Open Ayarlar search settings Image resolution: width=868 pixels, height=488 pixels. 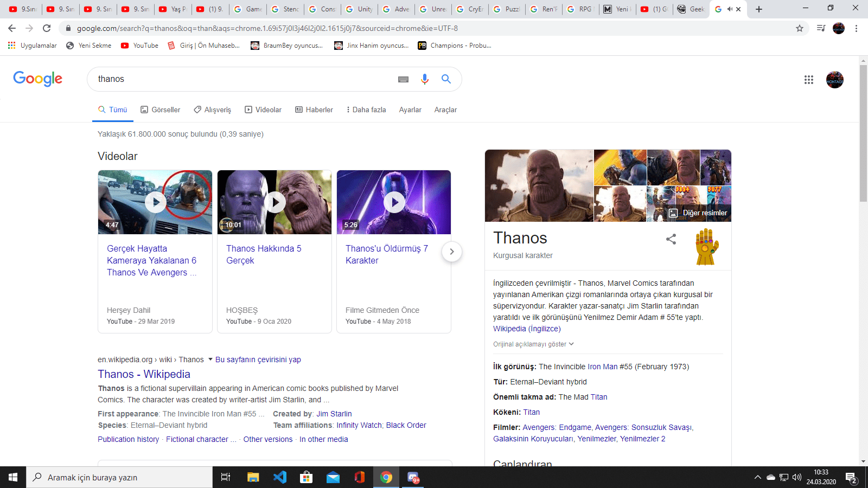410,110
